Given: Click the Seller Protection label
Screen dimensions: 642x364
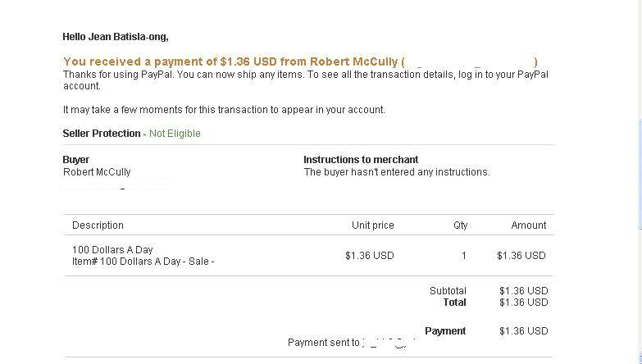Looking at the screenshot, I should pyautogui.click(x=102, y=134).
